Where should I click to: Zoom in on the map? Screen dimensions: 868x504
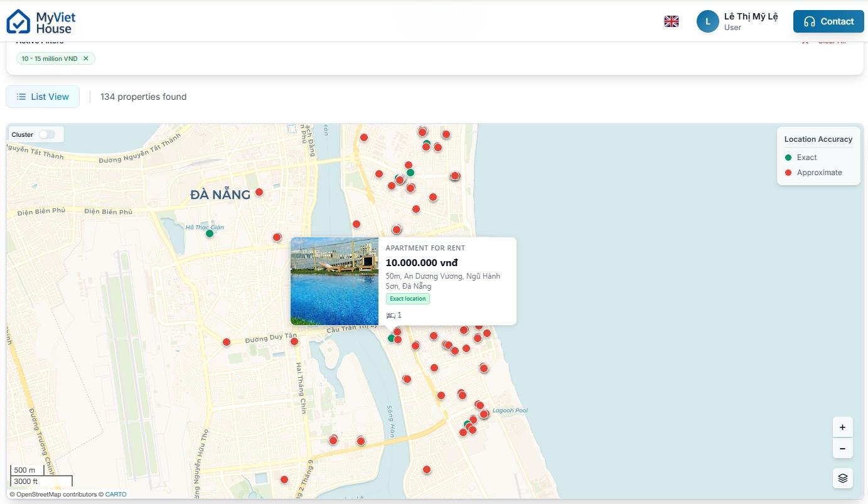pyautogui.click(x=842, y=427)
